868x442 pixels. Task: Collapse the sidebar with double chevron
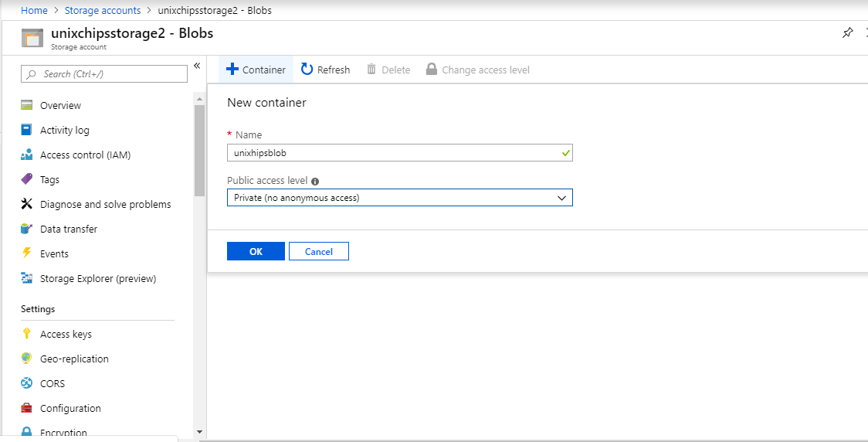click(x=196, y=66)
